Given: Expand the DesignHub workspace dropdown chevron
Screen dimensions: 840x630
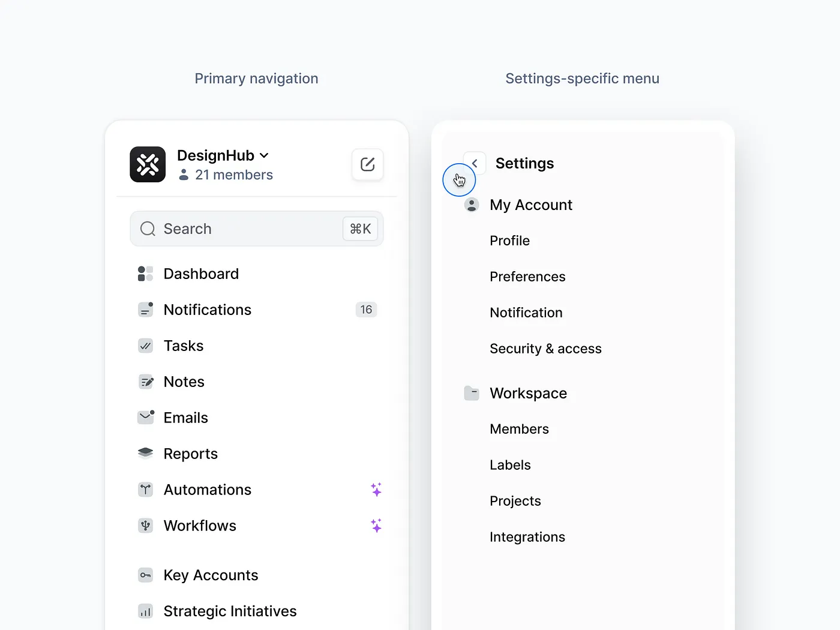Looking at the screenshot, I should tap(264, 155).
